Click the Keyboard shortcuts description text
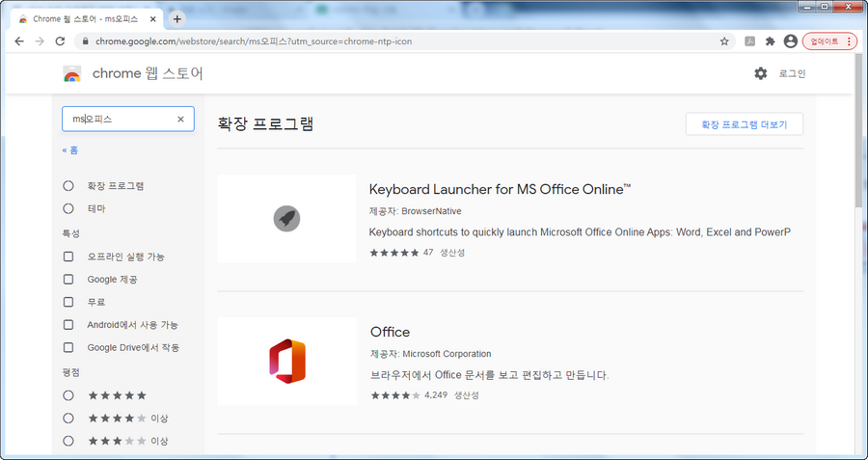 click(580, 232)
